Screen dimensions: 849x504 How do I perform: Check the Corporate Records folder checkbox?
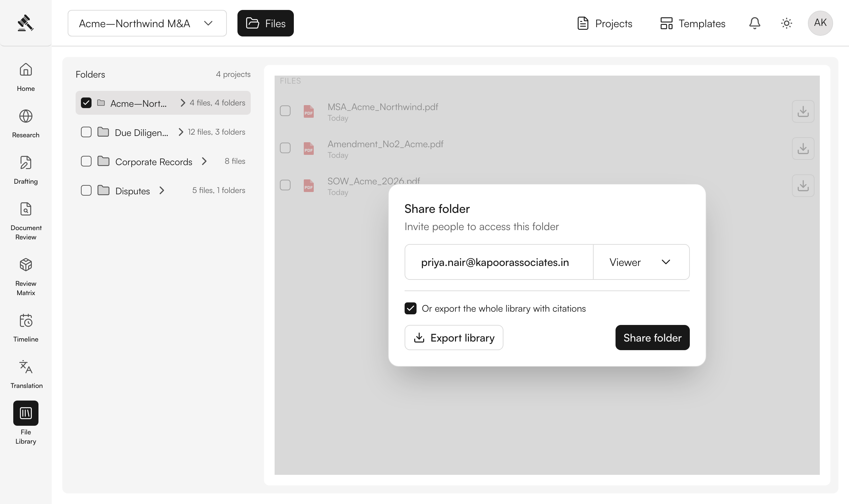[86, 161]
